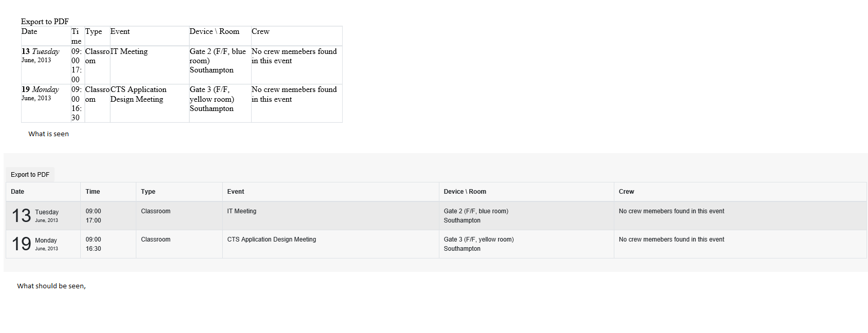Image resolution: width=868 pixels, height=333 pixels.
Task: Click bold Device \ Room header in styled table
Action: [465, 192]
